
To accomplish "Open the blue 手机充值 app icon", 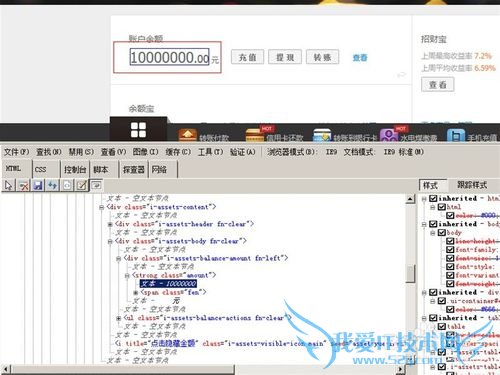I will (456, 135).
